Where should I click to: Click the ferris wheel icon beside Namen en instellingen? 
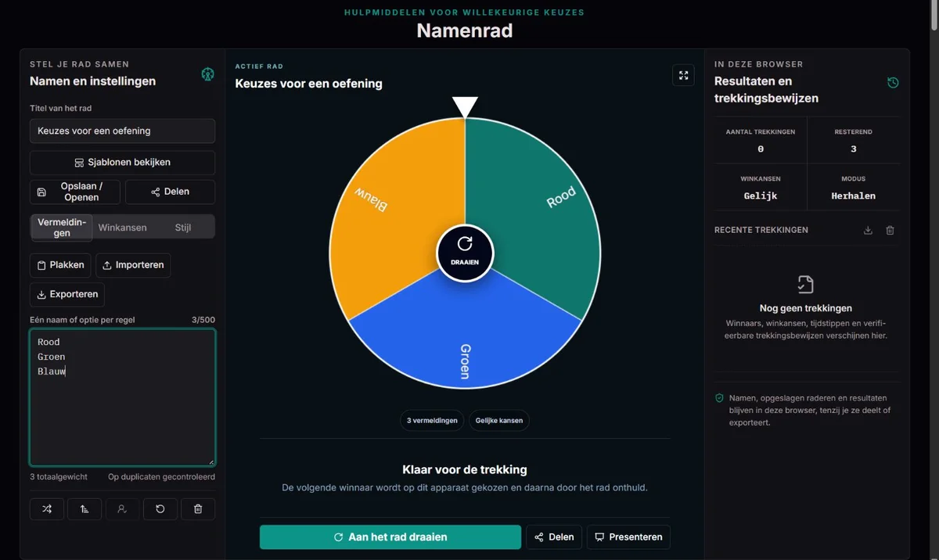tap(207, 74)
